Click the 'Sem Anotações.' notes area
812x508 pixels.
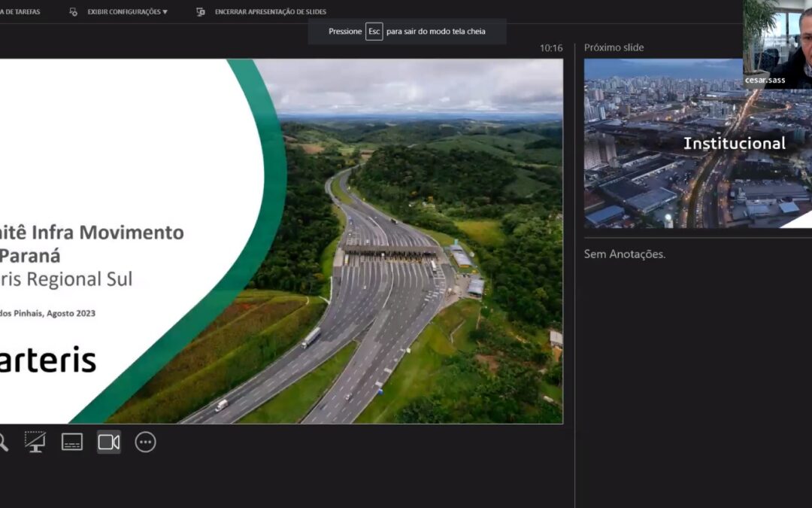click(625, 254)
